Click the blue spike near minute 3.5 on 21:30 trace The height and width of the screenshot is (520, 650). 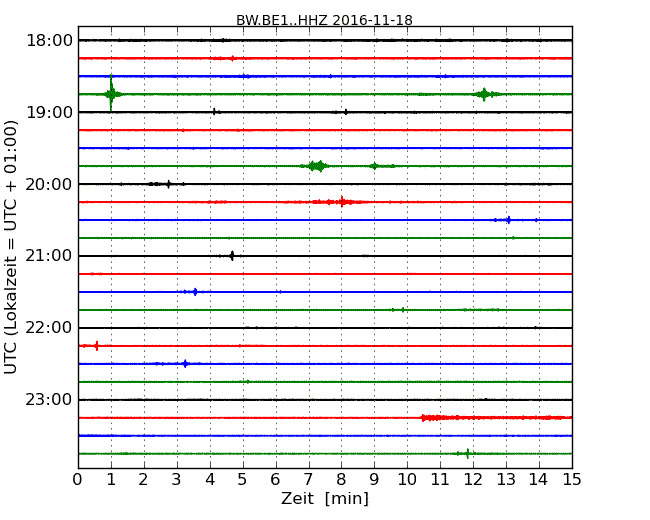pyautogui.click(x=195, y=292)
